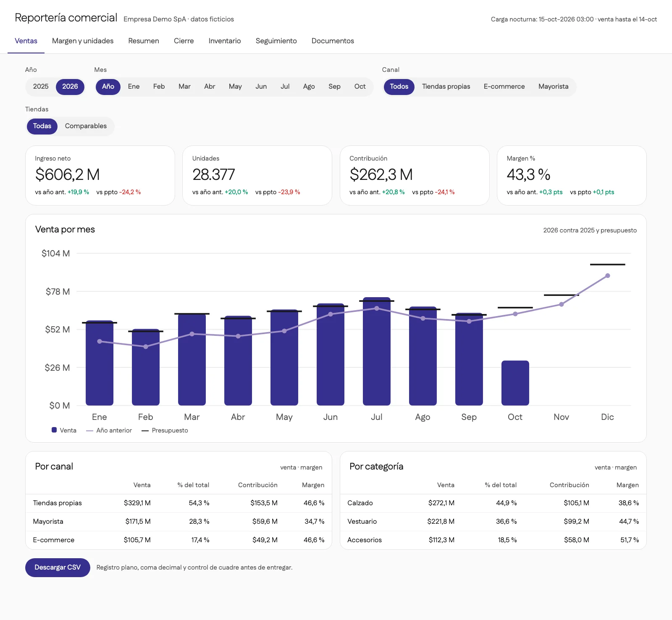The height and width of the screenshot is (620, 672).
Task: Click the Oct sales bar in chart
Action: point(515,383)
